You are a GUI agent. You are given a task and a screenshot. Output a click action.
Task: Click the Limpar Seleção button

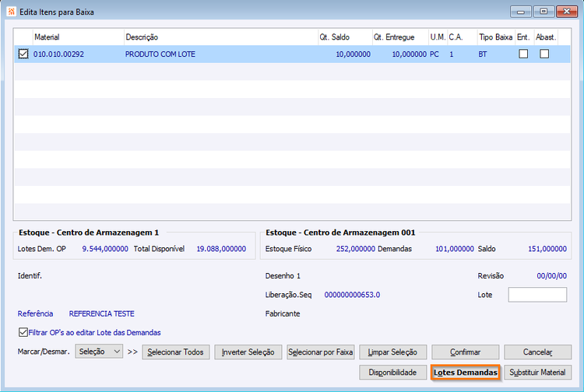[392, 352]
